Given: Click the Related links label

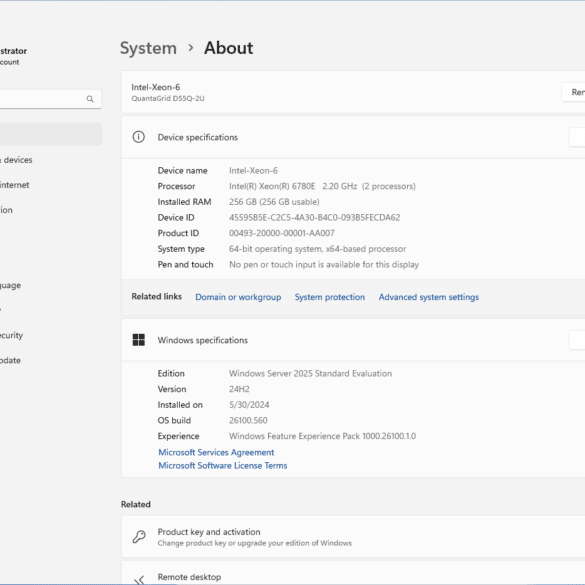Looking at the screenshot, I should coord(157,297).
